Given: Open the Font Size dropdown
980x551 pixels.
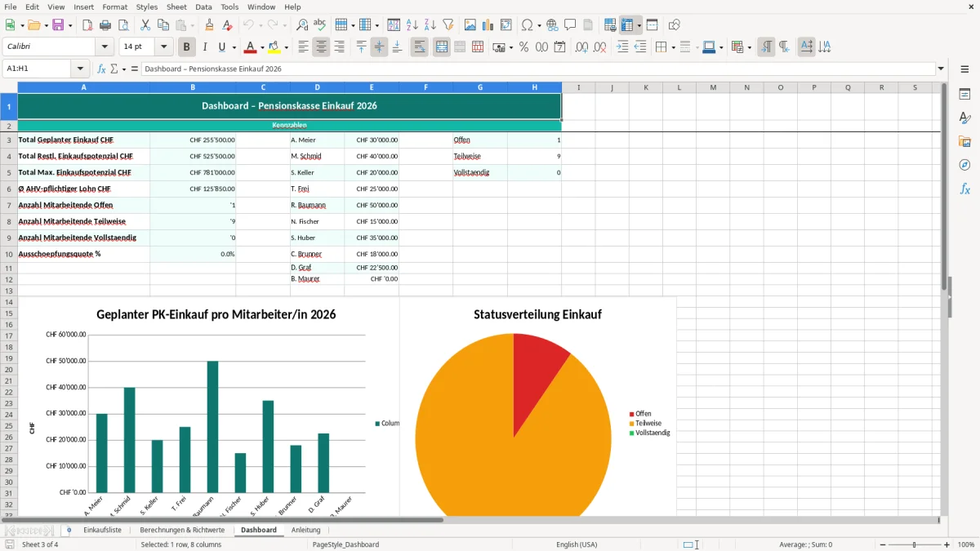Looking at the screenshot, I should 164,47.
